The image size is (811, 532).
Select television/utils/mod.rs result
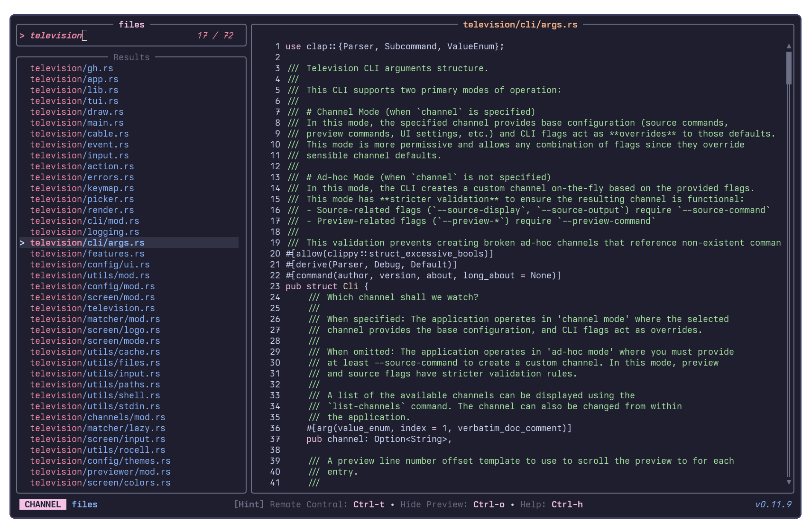[x=90, y=275]
